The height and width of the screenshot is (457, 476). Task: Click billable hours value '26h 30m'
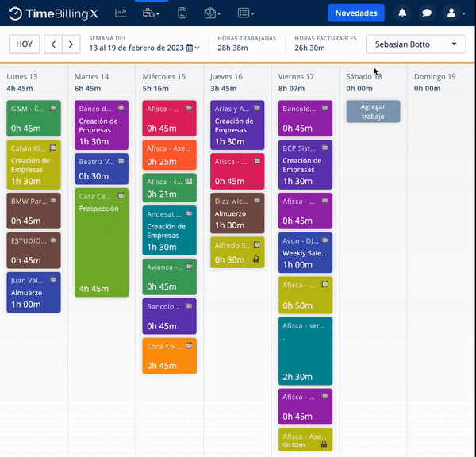(309, 48)
